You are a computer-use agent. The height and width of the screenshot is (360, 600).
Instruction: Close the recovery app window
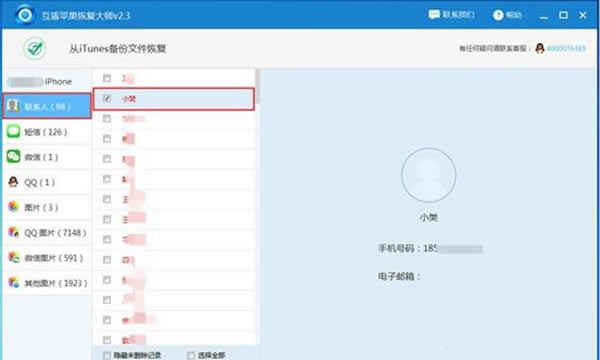click(583, 15)
